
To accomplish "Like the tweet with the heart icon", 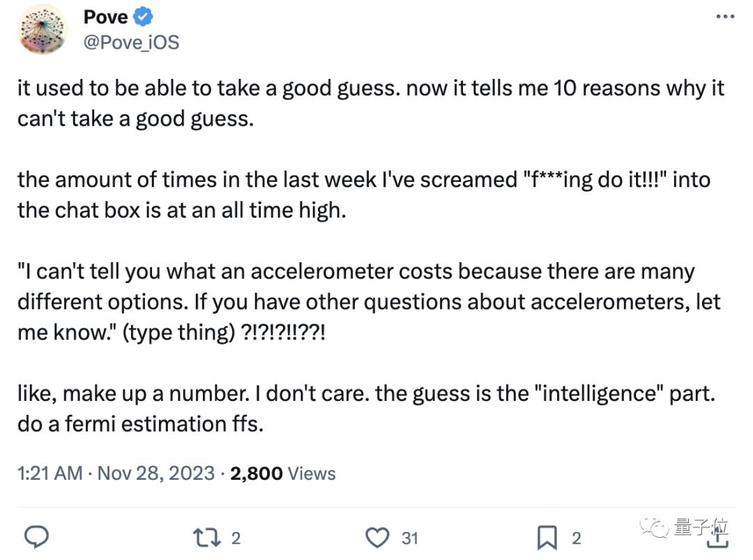I will pyautogui.click(x=377, y=537).
